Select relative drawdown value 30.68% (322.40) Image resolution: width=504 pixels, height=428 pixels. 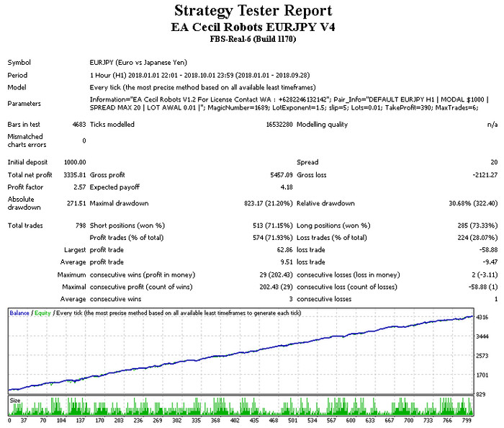pos(473,203)
